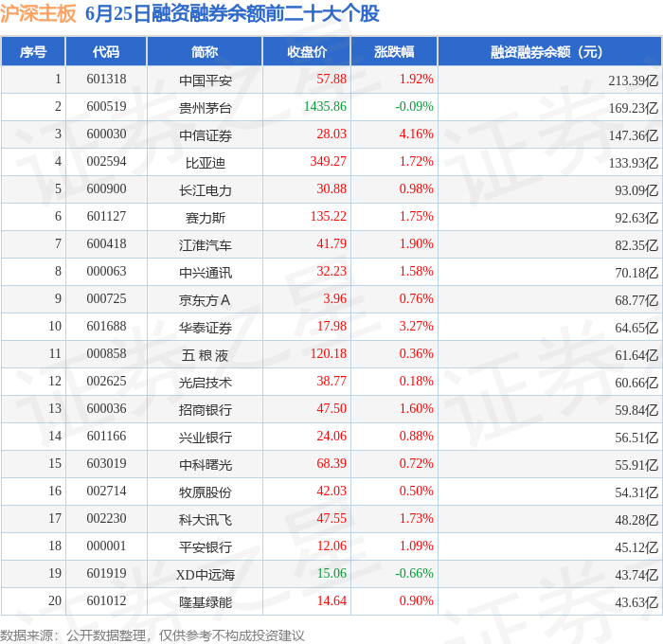Select stock name 兴业银行

pos(206,438)
